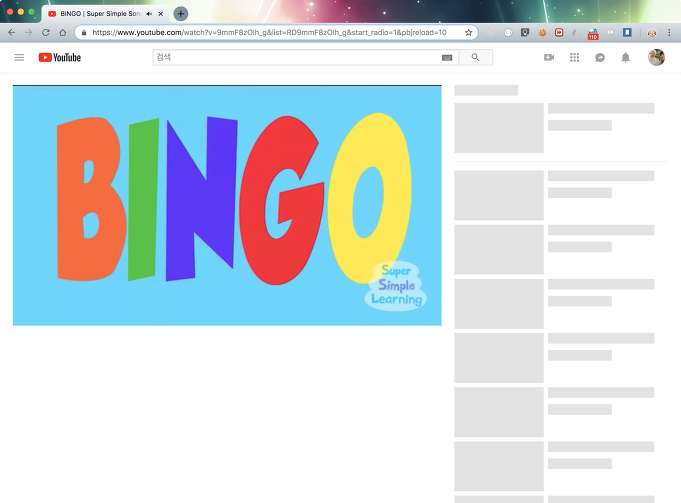The width and height of the screenshot is (681, 503).
Task: View site security lock info
Action: [84, 33]
